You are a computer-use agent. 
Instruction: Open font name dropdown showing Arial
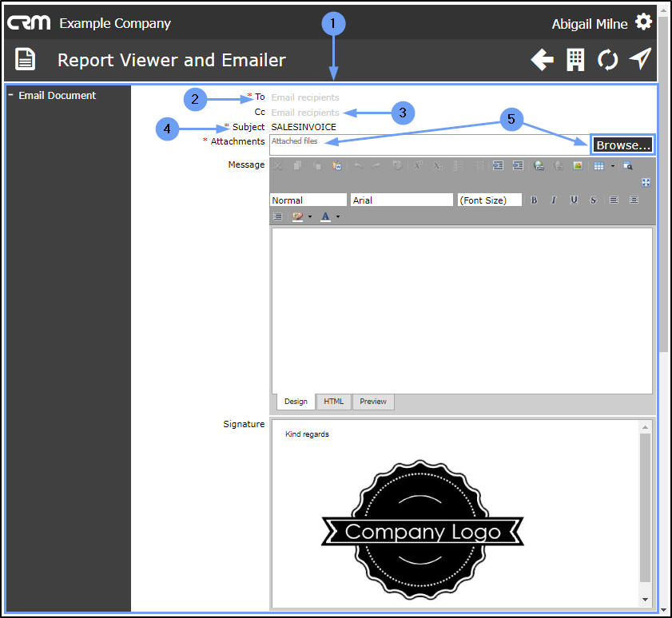[402, 200]
